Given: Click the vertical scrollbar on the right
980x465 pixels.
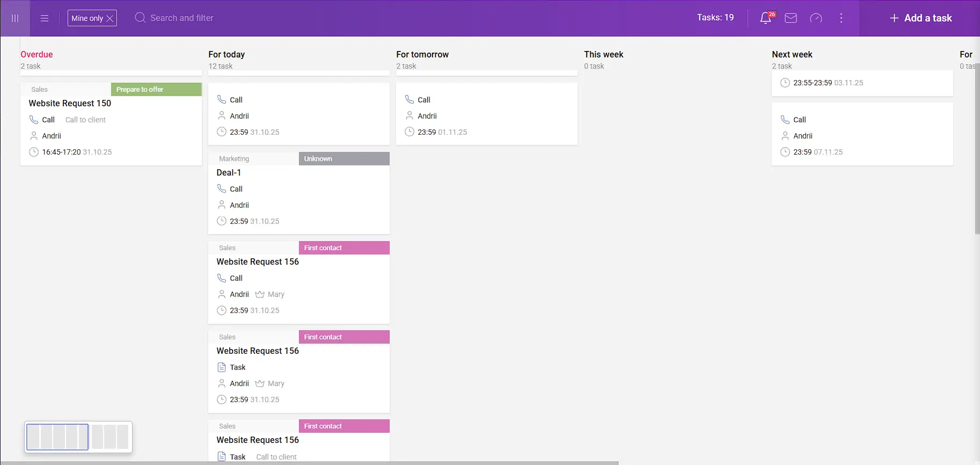Looking at the screenshot, I should 977,149.
